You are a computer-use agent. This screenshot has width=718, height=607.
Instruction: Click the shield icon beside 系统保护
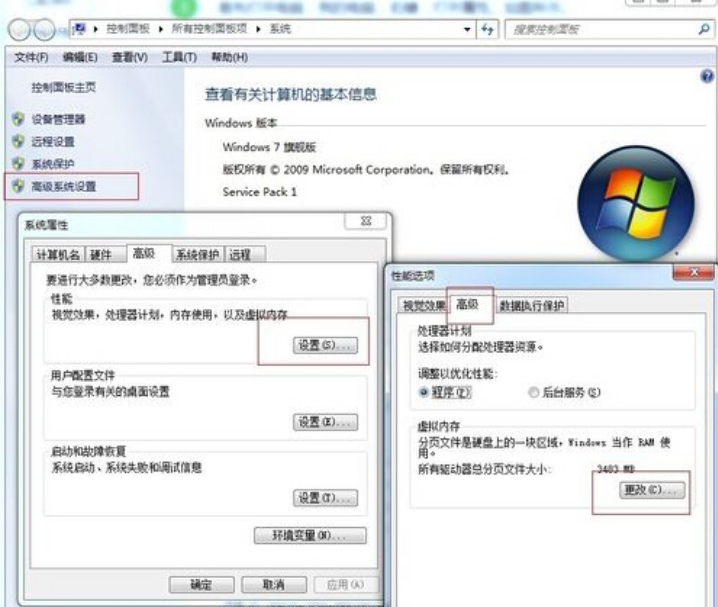(18, 163)
